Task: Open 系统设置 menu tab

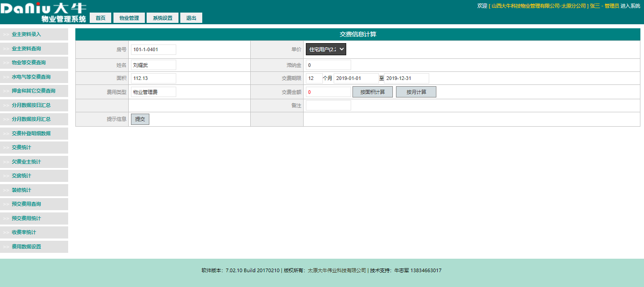Action: pos(162,18)
